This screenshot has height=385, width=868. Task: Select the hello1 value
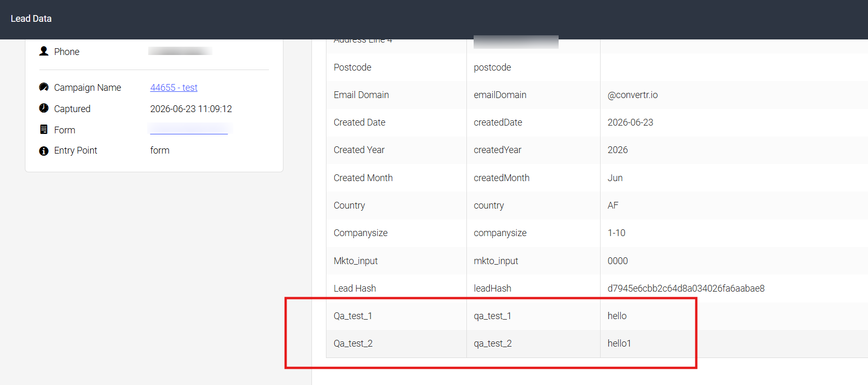point(619,343)
